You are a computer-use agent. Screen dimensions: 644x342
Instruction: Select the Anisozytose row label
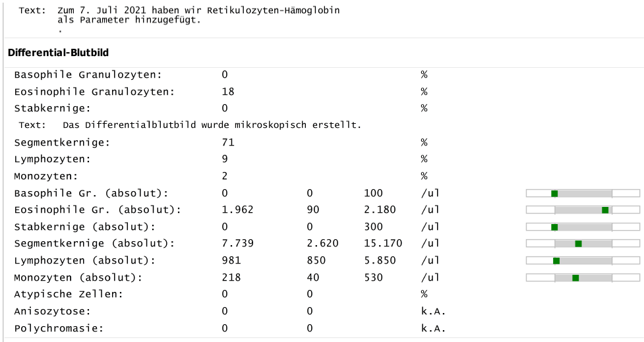tap(52, 312)
